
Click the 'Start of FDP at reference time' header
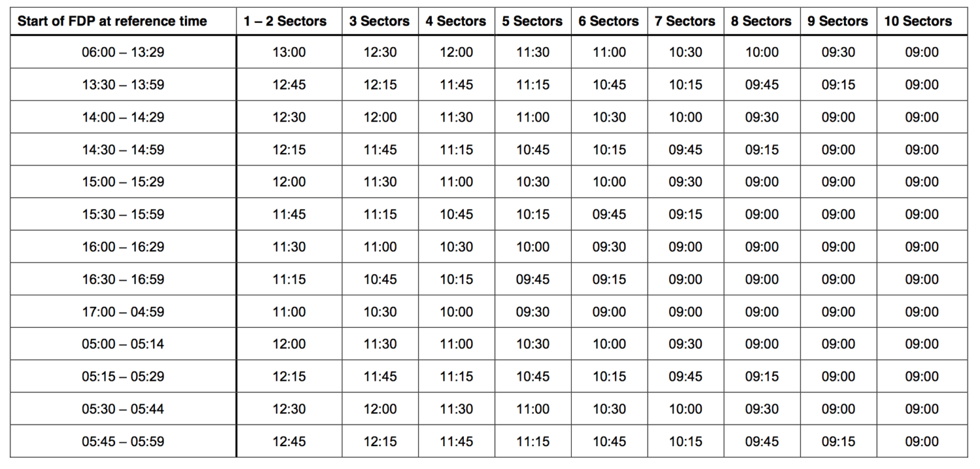pyautogui.click(x=112, y=21)
